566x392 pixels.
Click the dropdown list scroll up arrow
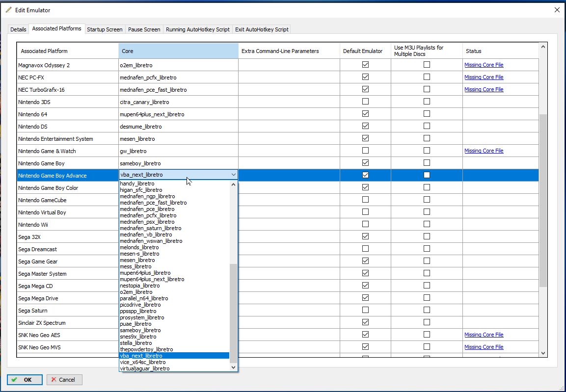pos(233,184)
